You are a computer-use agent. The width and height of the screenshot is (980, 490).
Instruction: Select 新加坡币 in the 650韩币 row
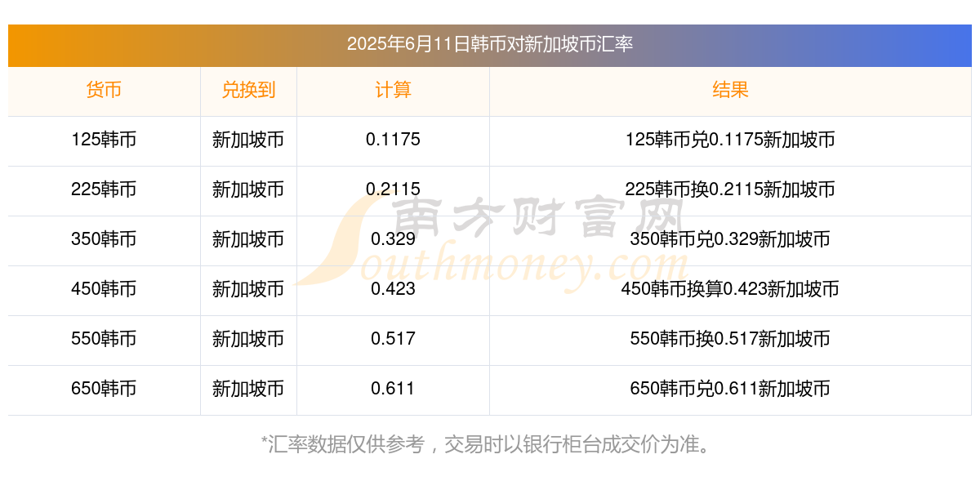pyautogui.click(x=248, y=389)
